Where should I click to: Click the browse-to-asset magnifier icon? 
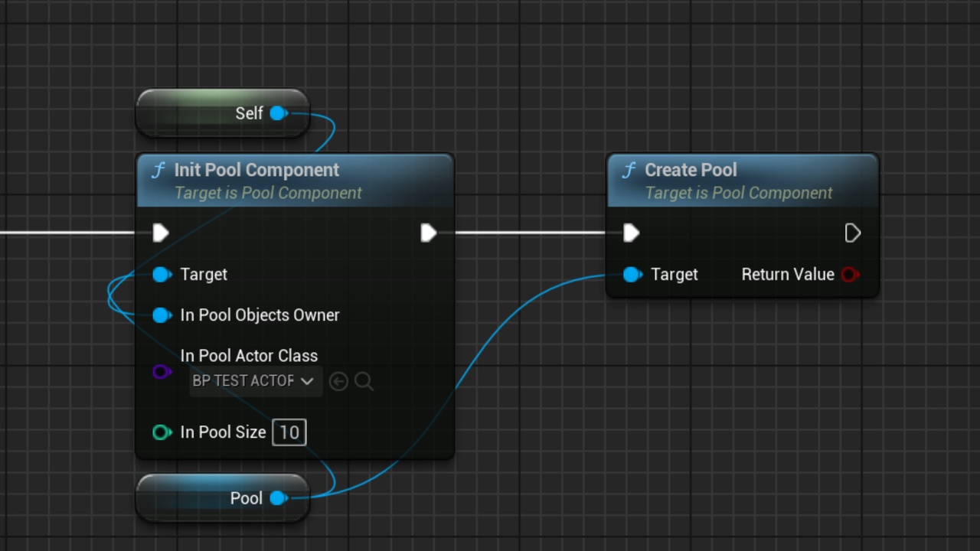click(364, 381)
